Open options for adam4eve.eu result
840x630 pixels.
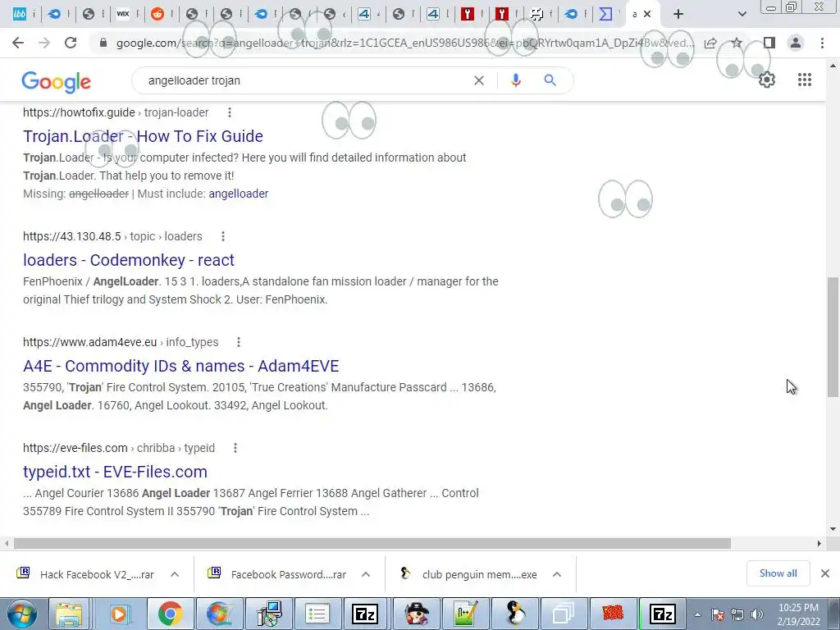point(239,342)
